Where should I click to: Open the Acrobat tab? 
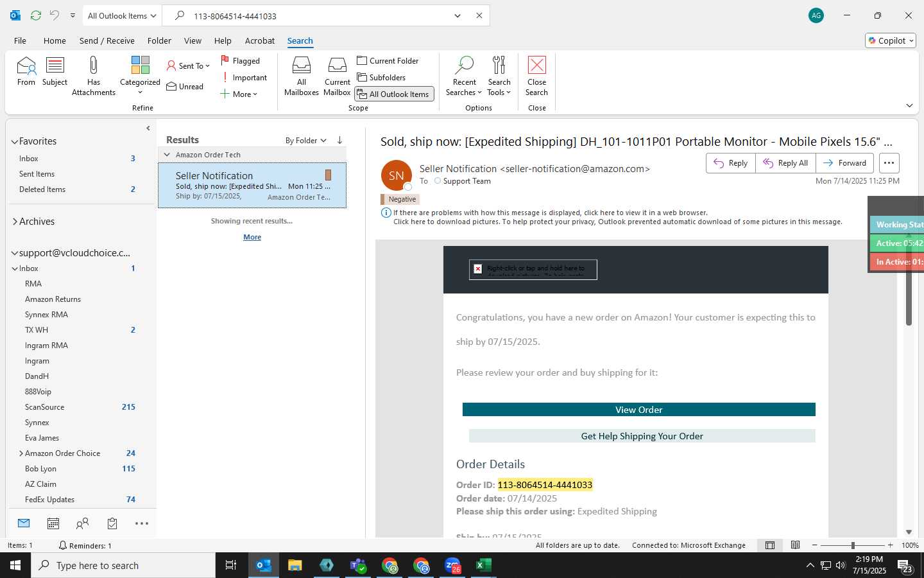click(x=260, y=40)
